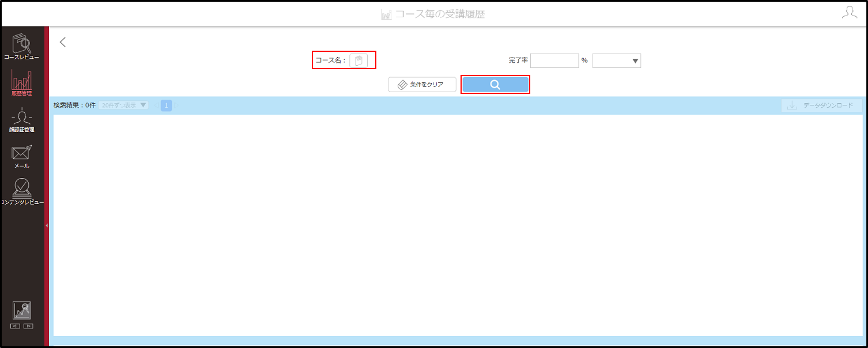Select 履歴管理 sidebar icon
This screenshot has height=348, width=868.
[x=22, y=82]
